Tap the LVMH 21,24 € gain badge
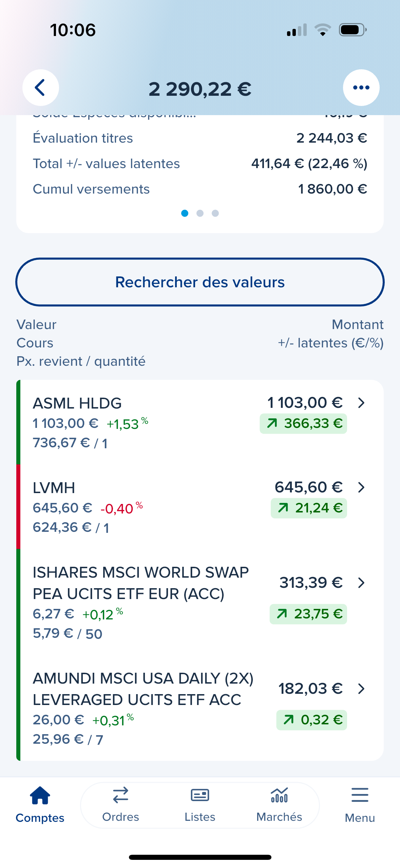 click(309, 508)
